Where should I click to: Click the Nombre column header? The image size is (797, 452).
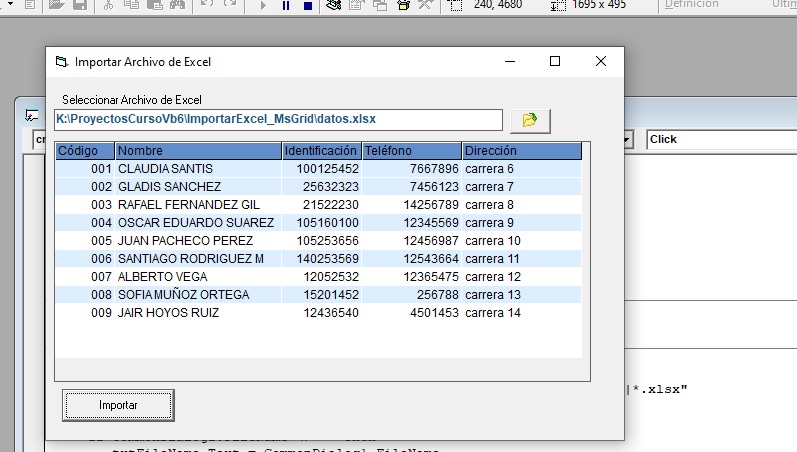point(198,151)
